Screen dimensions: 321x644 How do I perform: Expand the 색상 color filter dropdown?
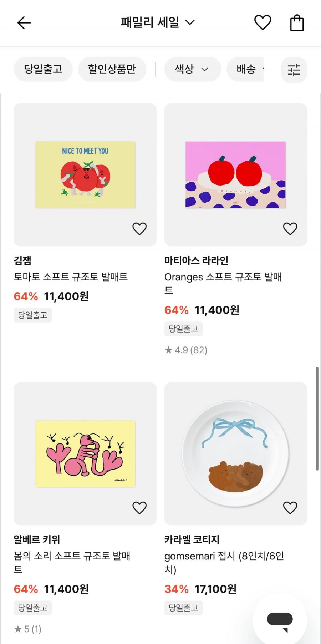point(192,69)
